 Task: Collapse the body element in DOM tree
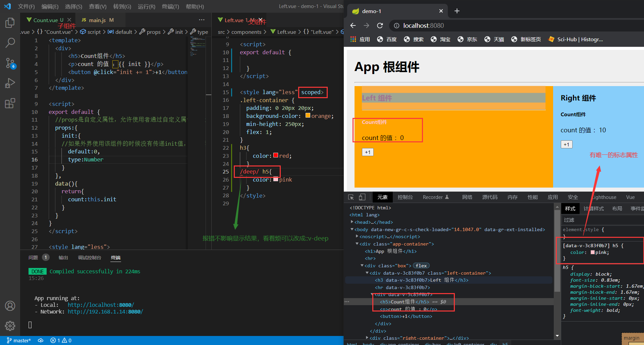tap(352, 229)
